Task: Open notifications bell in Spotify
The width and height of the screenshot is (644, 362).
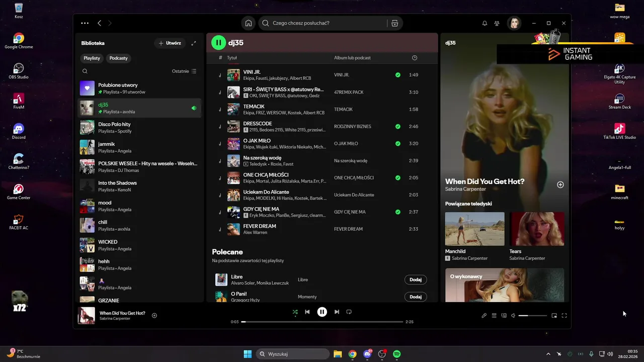Action: tap(485, 23)
